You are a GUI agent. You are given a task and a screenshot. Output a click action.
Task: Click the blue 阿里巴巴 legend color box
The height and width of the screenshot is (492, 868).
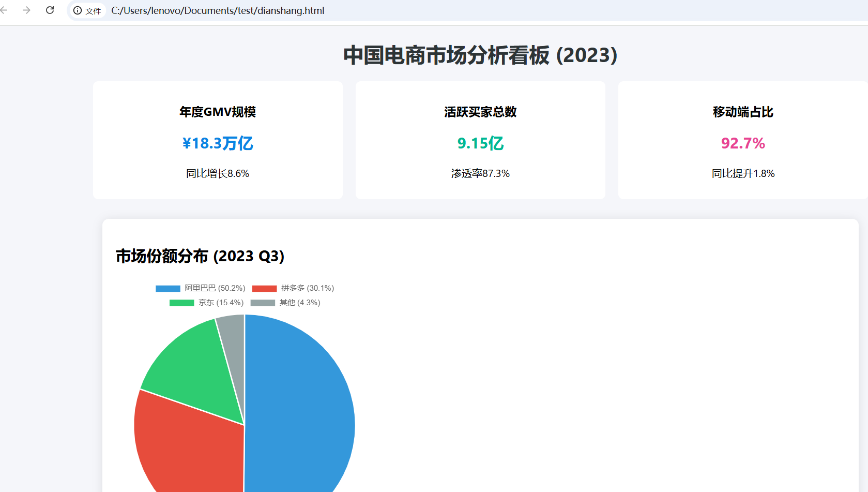pyautogui.click(x=168, y=289)
